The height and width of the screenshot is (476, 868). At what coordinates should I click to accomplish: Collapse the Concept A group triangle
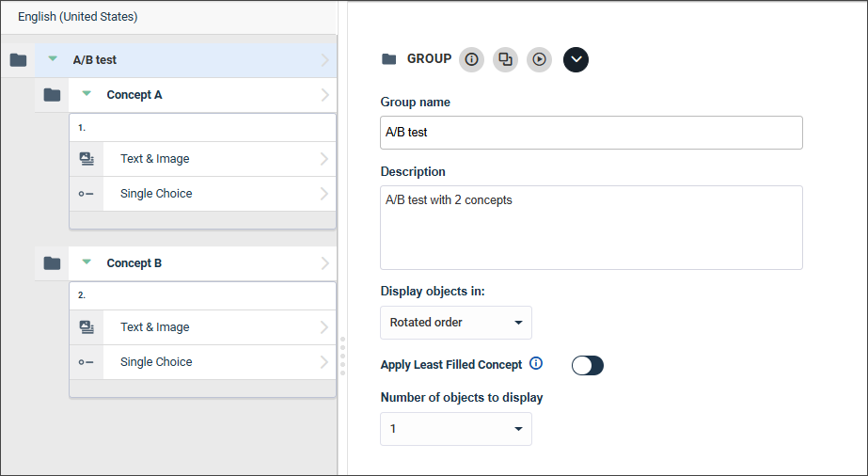87,93
